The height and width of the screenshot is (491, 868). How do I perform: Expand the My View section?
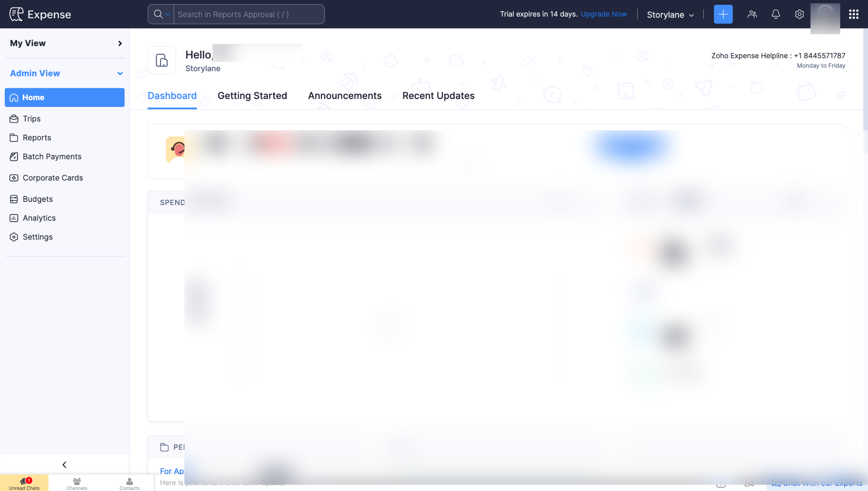(x=120, y=43)
